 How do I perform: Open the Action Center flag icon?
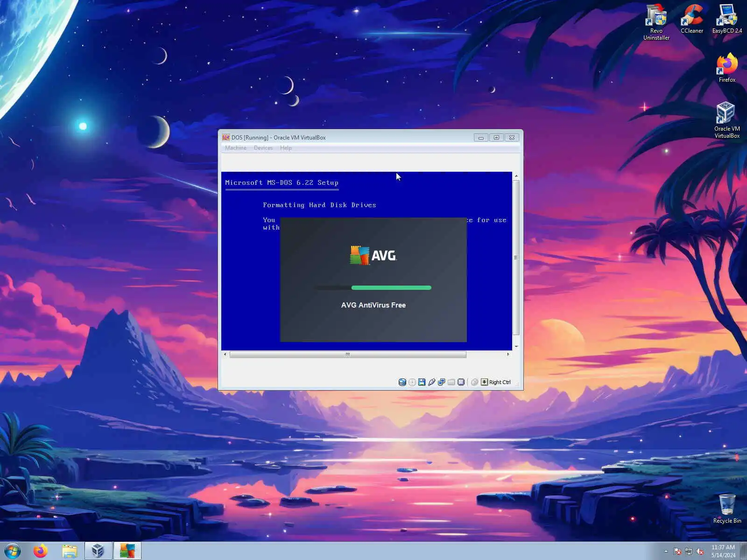(x=677, y=552)
